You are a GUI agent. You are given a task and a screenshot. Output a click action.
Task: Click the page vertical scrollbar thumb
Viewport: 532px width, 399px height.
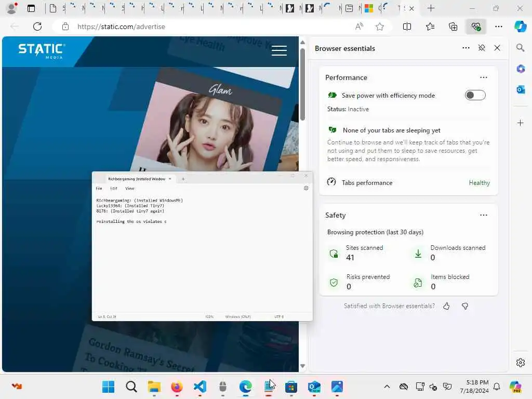[303, 84]
